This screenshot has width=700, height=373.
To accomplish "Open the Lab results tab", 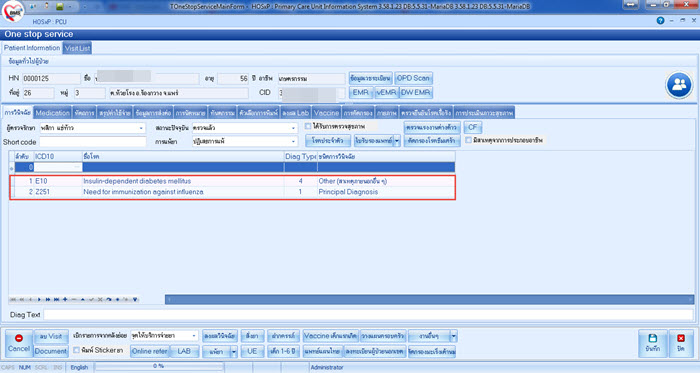I will [x=296, y=113].
